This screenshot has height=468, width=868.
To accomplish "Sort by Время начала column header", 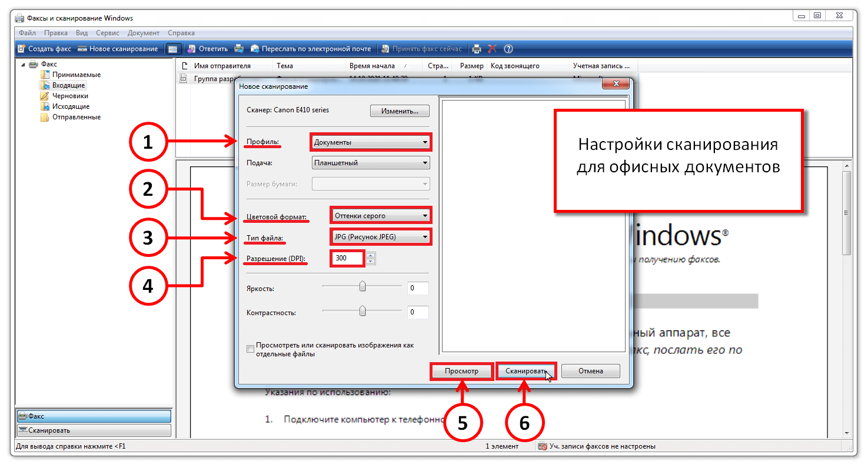I will tap(385, 66).
